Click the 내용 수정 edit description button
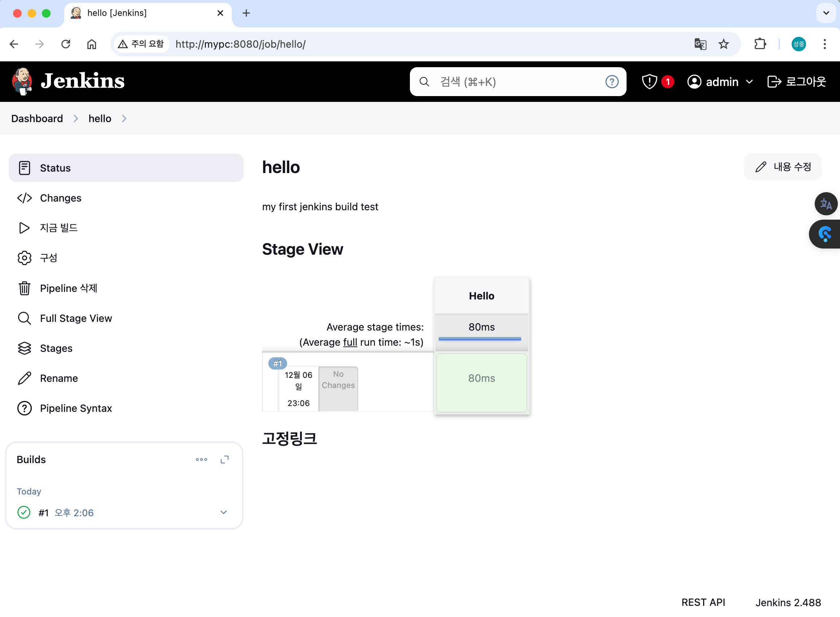Viewport: 840px width, 617px height. pyautogui.click(x=783, y=167)
